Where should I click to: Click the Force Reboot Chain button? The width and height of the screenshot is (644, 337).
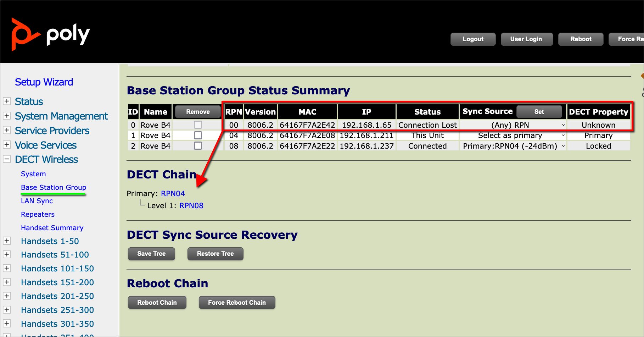click(x=237, y=303)
